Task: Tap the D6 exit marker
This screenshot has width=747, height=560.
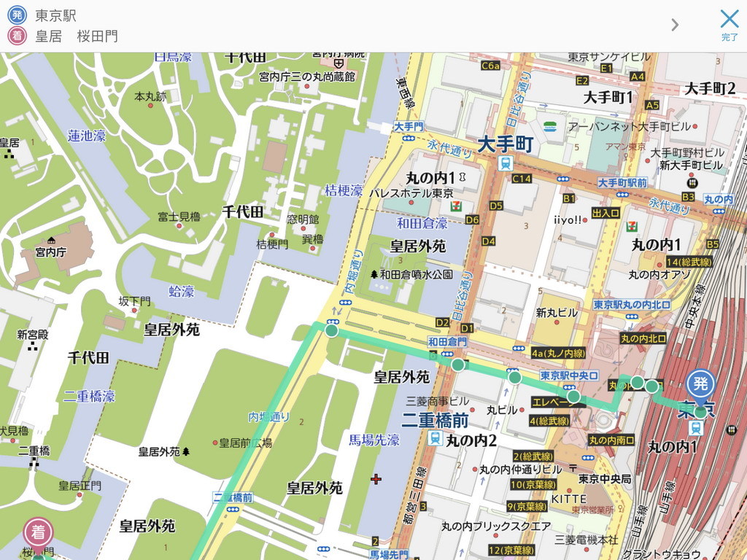Action: click(x=472, y=219)
